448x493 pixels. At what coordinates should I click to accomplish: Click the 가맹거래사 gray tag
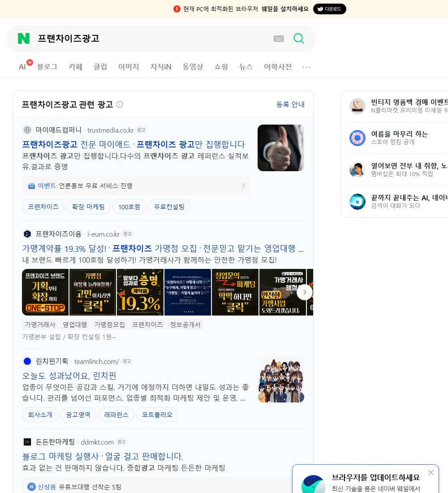(40, 324)
